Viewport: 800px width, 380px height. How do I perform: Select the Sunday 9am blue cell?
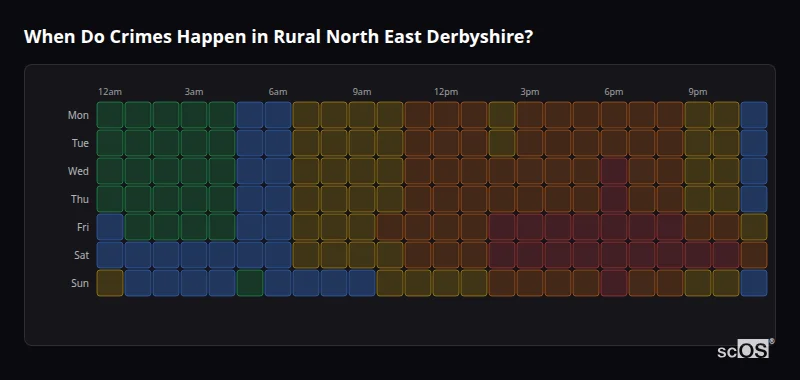tap(362, 283)
